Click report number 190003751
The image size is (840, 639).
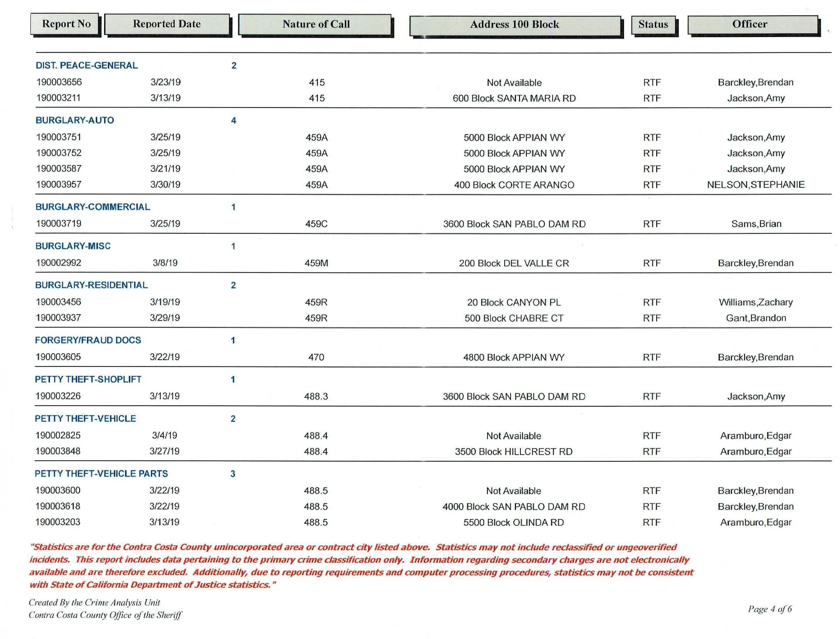pos(58,137)
